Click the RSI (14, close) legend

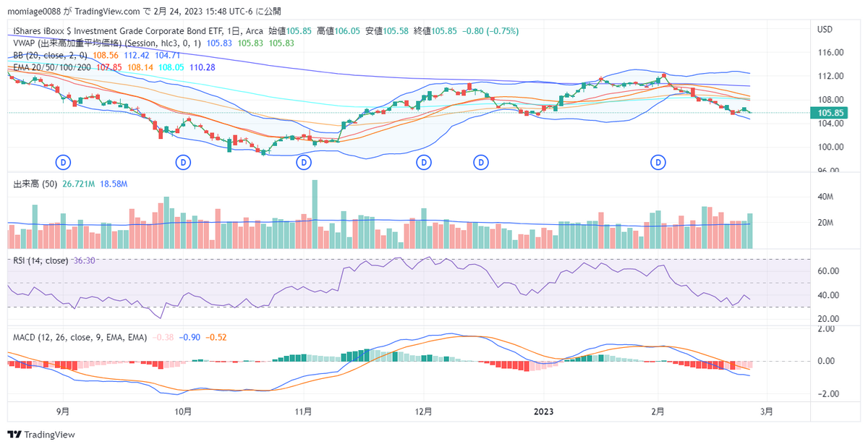coord(41,260)
